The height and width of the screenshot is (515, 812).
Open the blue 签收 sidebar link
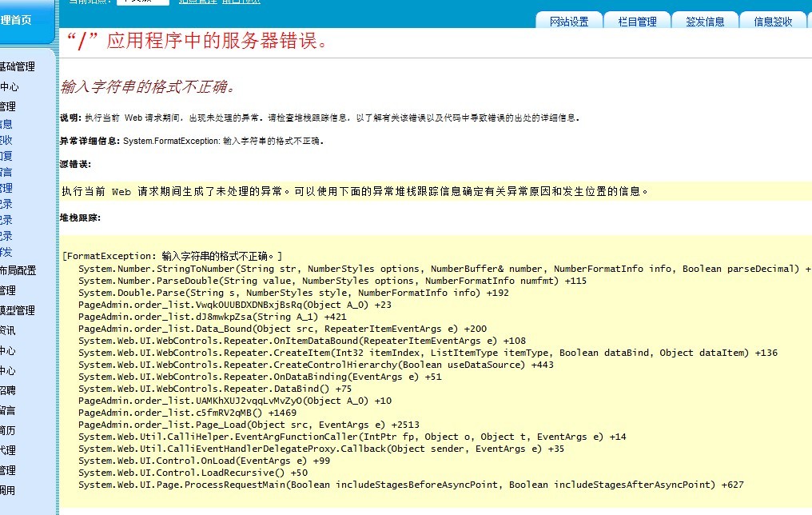[x=6, y=140]
